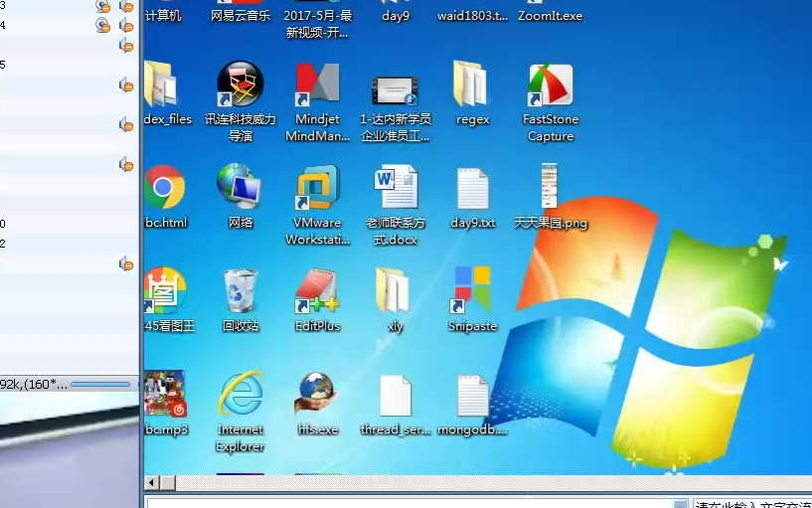
Task: Open the 网络 network icon
Action: click(240, 187)
